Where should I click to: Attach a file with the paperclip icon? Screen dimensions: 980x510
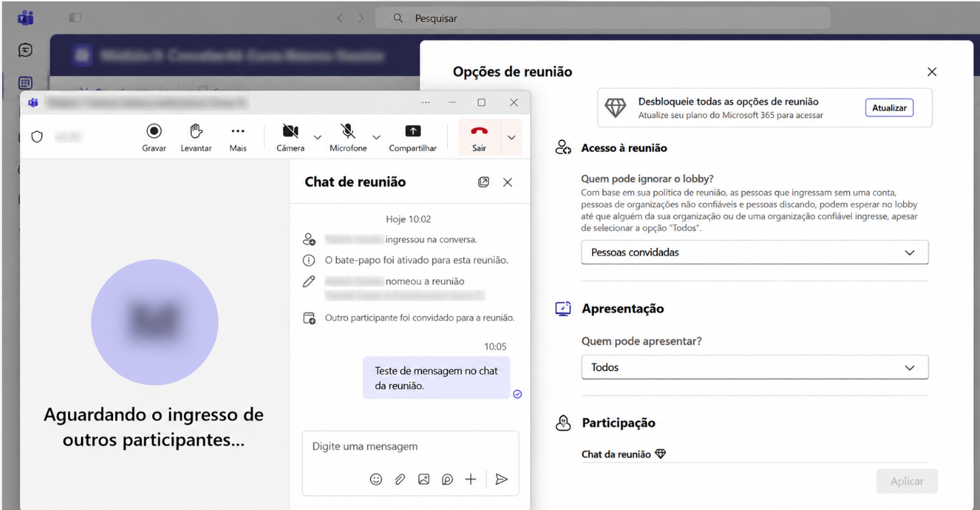pos(400,479)
